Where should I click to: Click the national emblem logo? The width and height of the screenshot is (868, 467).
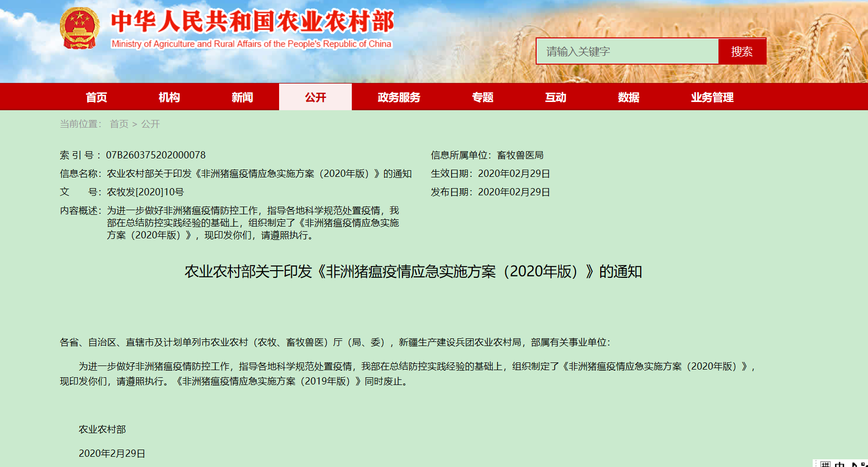point(79,28)
